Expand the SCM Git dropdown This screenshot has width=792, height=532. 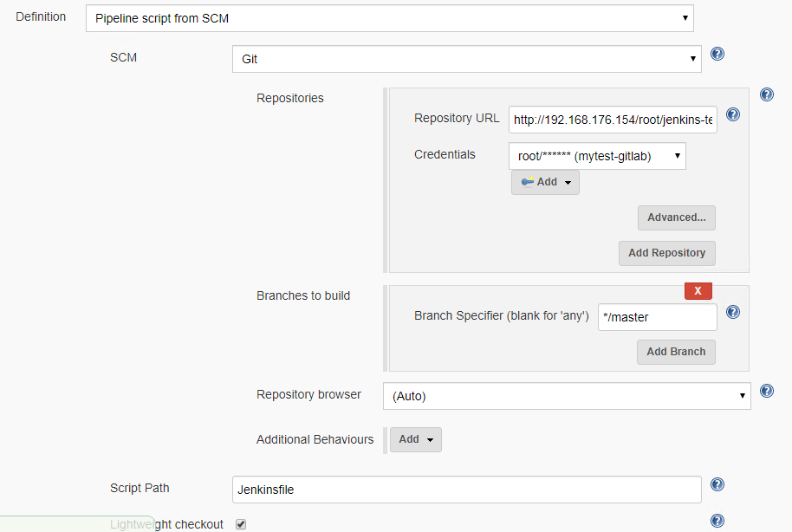click(x=466, y=59)
